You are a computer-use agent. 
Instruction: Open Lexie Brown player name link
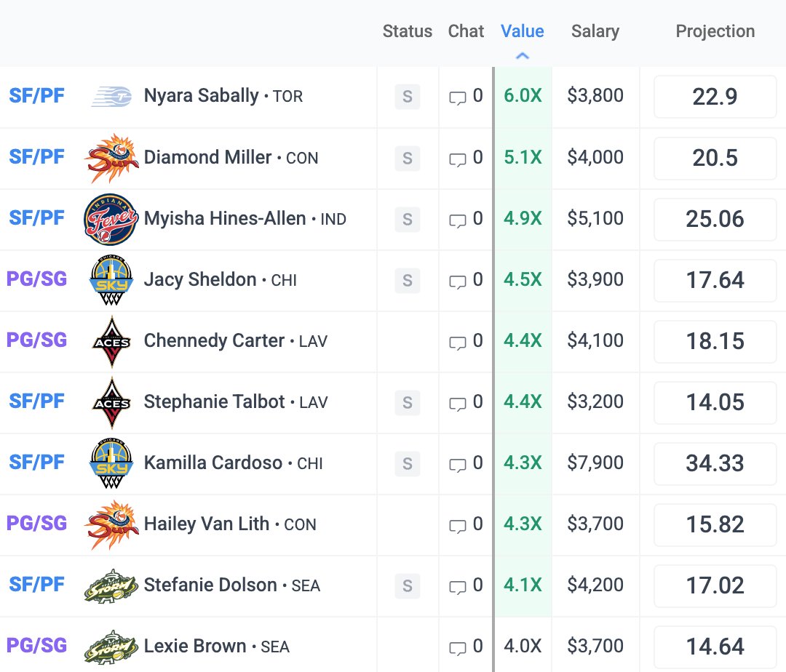pos(195,646)
